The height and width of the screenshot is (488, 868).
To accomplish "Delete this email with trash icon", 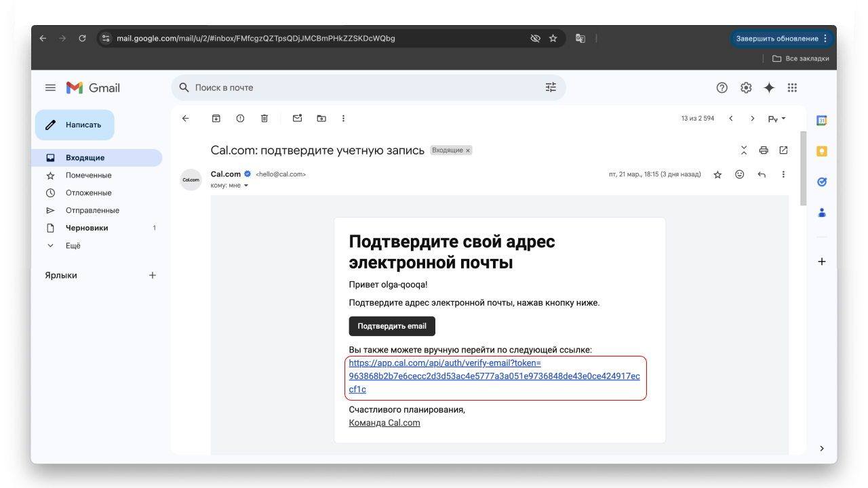I will tap(264, 118).
